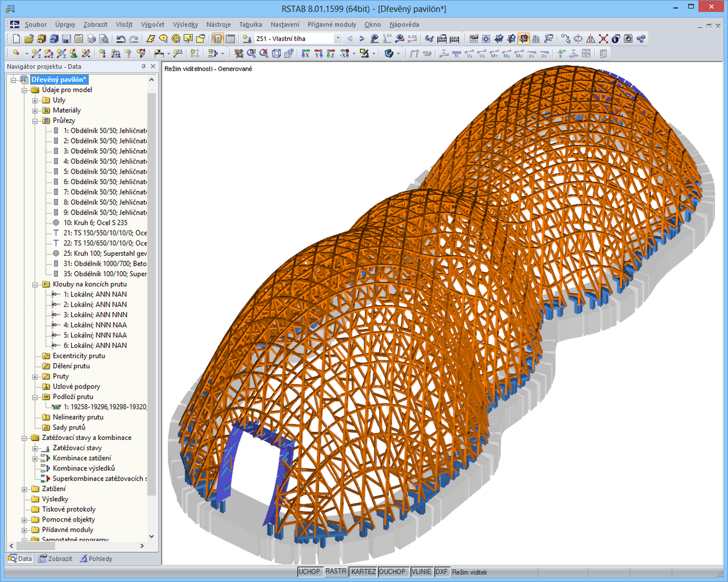Open the Úpravy menu
This screenshot has height=582, width=728.
[65, 25]
